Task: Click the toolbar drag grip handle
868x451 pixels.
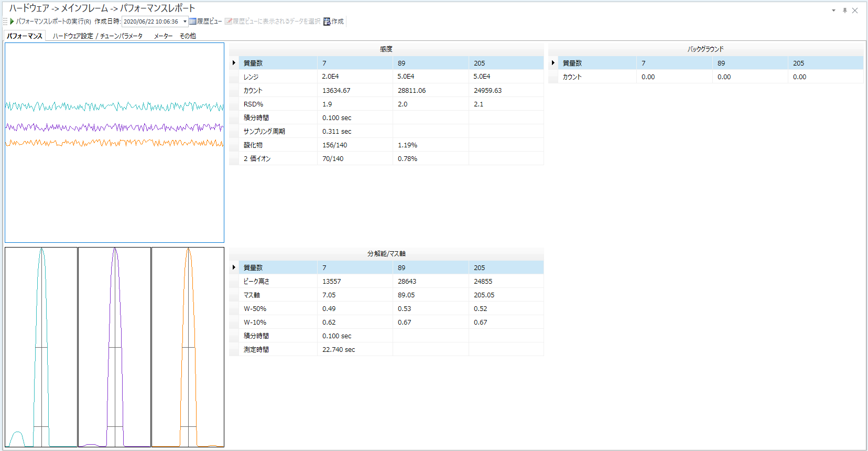Action: click(5, 22)
